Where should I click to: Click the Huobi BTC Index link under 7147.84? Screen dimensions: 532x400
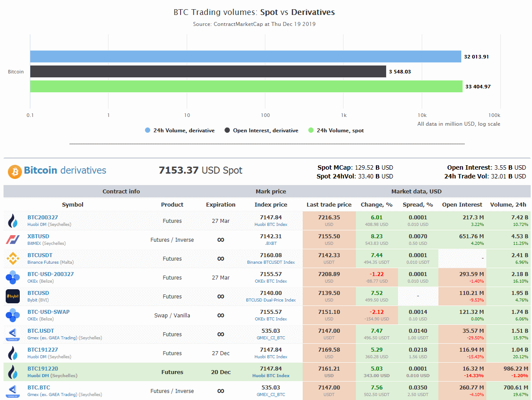(x=271, y=225)
